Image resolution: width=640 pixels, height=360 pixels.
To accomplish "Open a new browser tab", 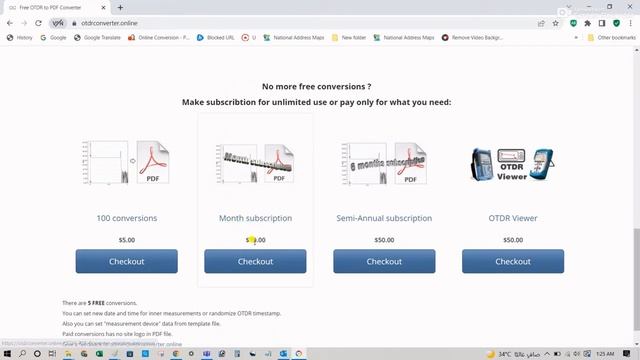I will pos(120,7).
